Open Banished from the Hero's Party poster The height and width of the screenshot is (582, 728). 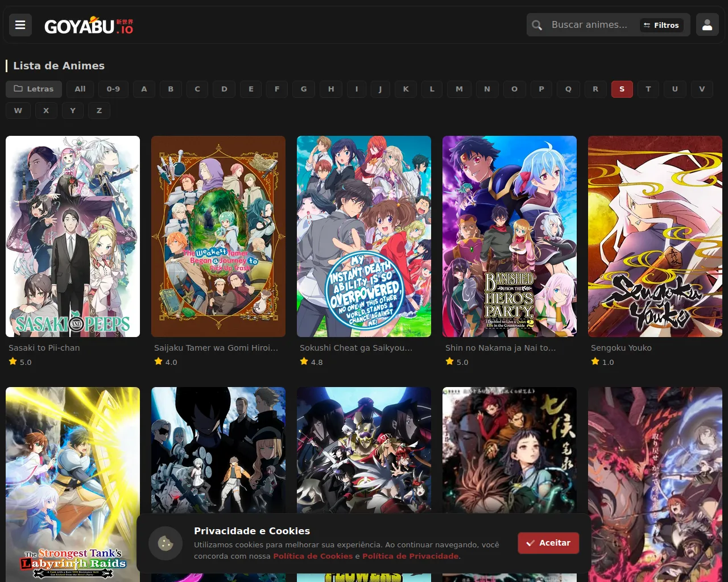point(510,236)
